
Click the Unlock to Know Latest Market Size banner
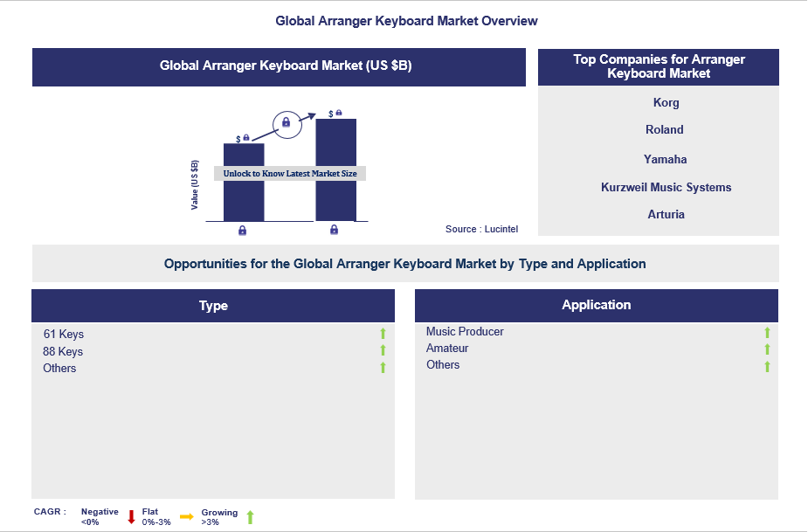(290, 173)
